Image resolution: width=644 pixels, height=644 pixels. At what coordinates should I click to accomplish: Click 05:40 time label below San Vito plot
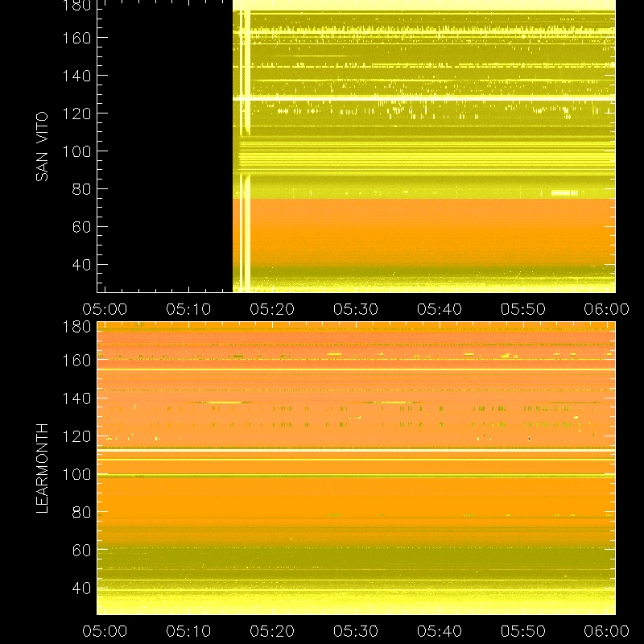(x=440, y=309)
